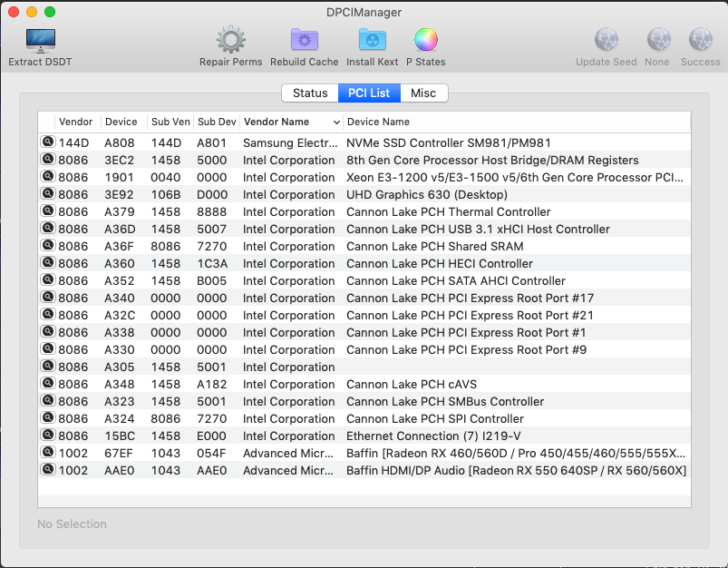
Task: Select 'Cannon Lake PCH cAVS' entry
Action: (412, 384)
